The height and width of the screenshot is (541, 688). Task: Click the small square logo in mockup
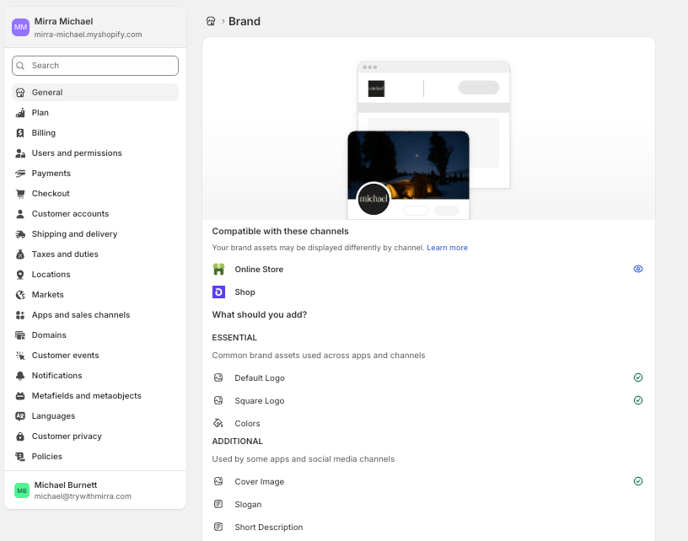point(376,89)
